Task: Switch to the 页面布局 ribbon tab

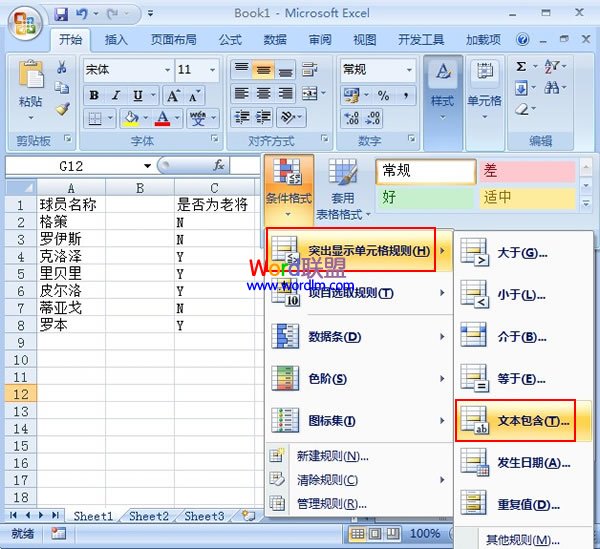Action: coord(174,39)
